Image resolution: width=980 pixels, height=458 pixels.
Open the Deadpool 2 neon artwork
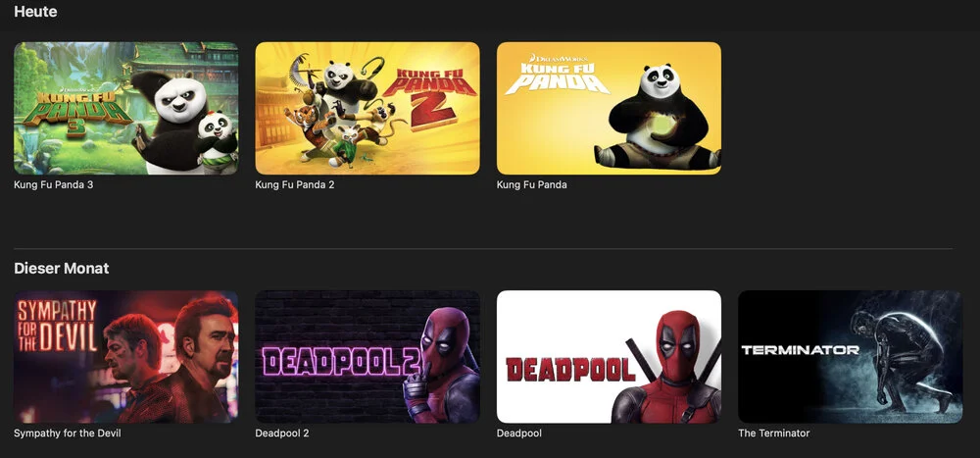tap(367, 357)
